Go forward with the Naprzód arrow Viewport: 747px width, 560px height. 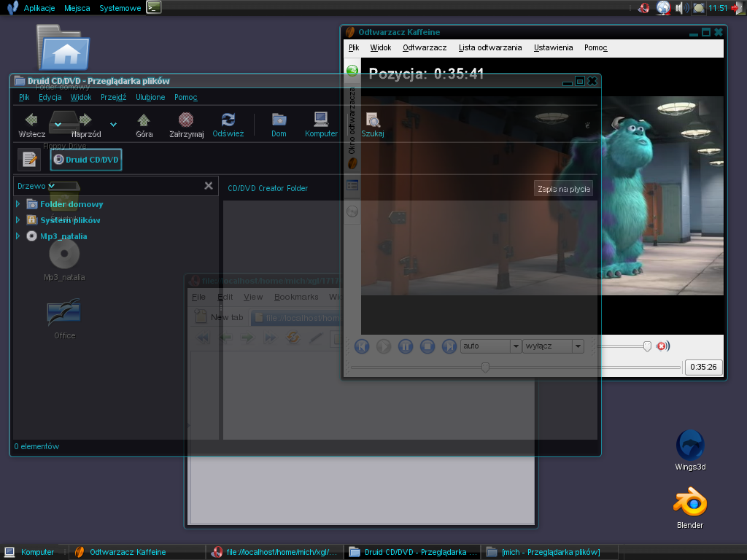tap(86, 125)
